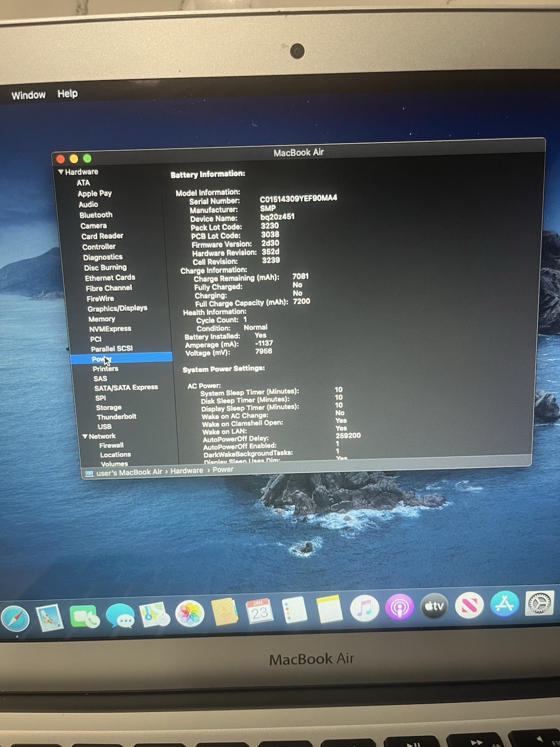Select PCI in the sidebar

[x=96, y=339]
